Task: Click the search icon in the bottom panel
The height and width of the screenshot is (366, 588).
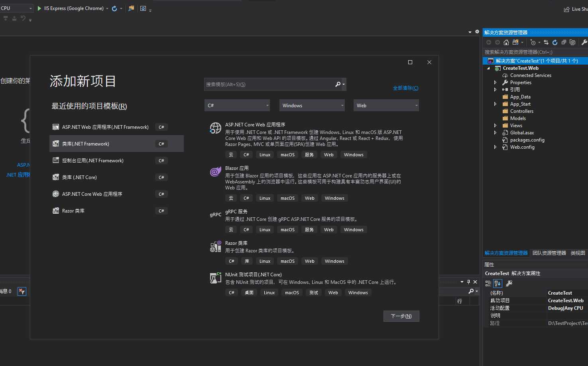Action: tap(471, 291)
